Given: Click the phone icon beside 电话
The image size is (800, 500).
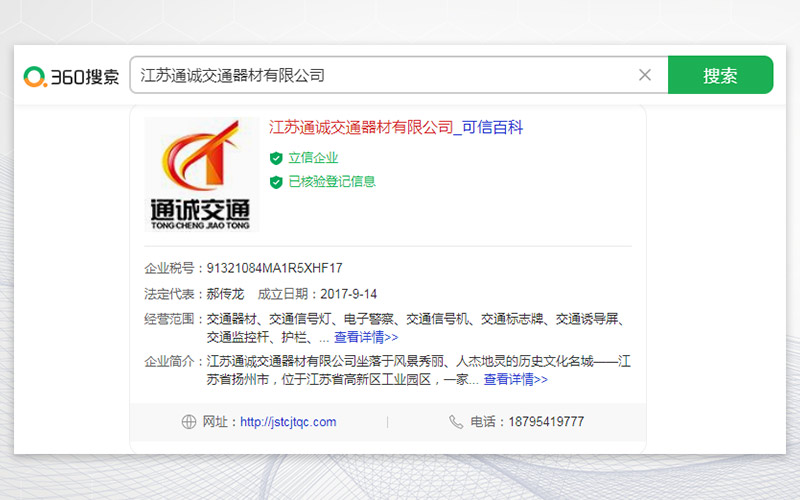Looking at the screenshot, I should [456, 422].
